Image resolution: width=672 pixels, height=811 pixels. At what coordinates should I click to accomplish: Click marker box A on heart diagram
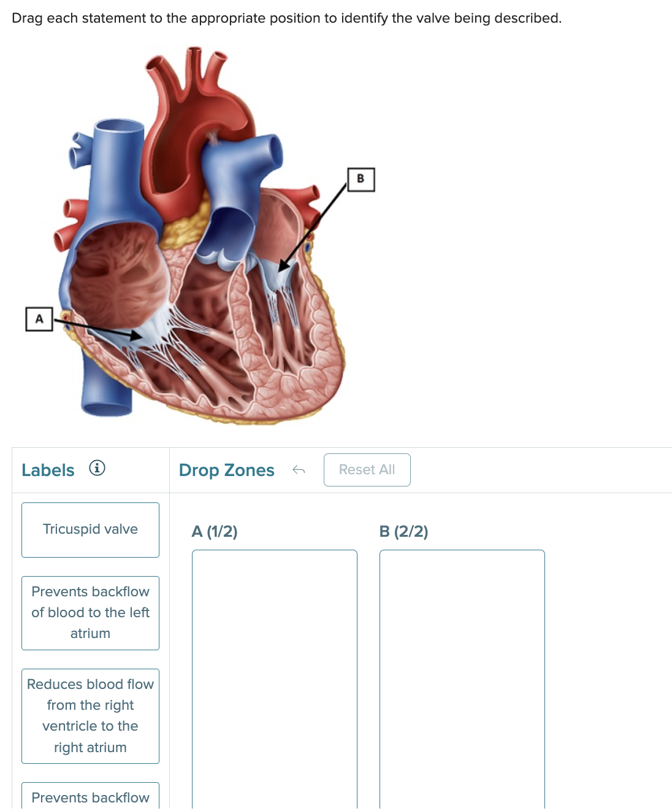[39, 319]
